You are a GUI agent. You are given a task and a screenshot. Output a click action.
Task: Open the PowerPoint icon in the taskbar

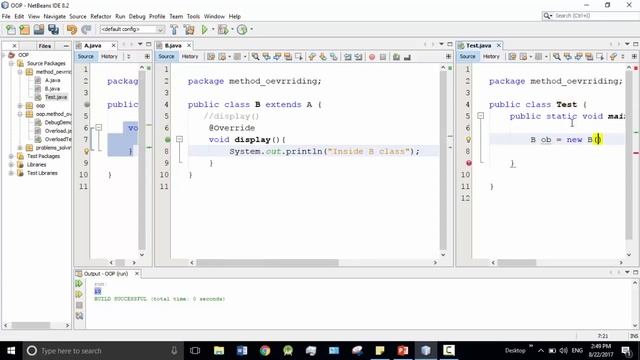click(403, 350)
